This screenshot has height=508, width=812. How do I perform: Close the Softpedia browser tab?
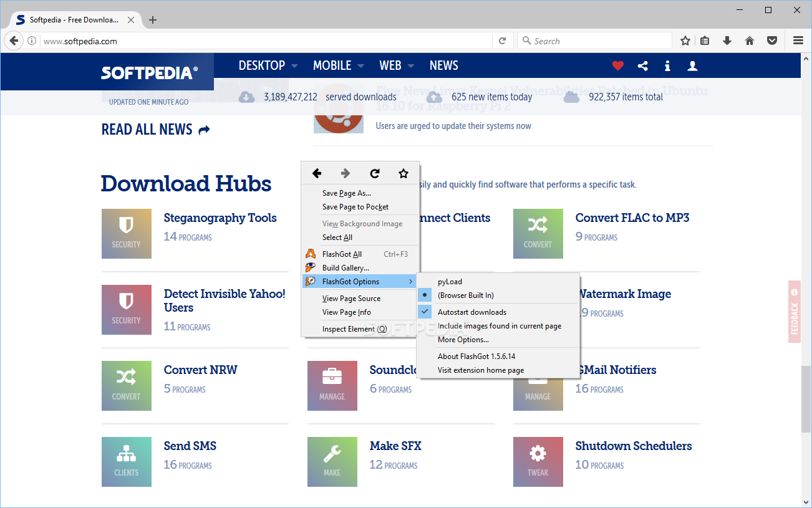[x=130, y=20]
